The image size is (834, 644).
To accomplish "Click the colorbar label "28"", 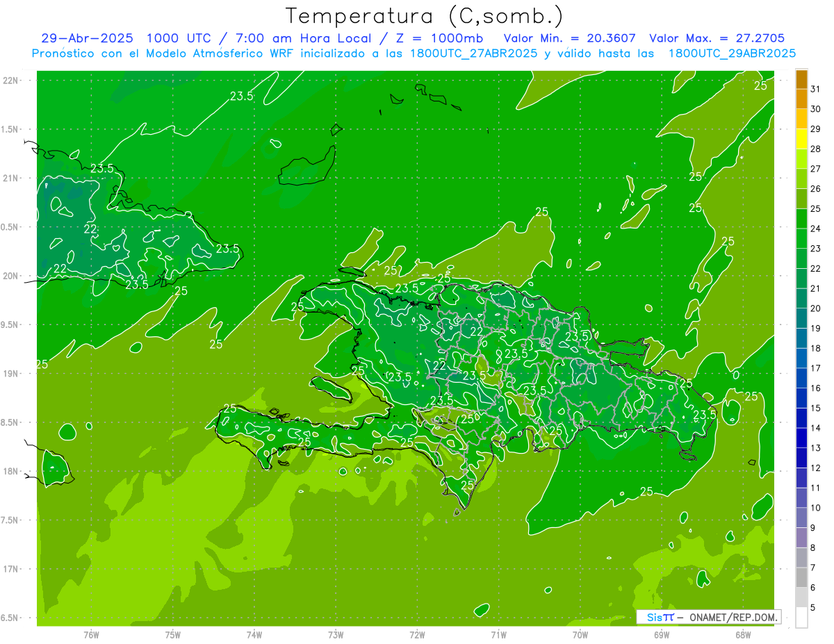I will [816, 149].
